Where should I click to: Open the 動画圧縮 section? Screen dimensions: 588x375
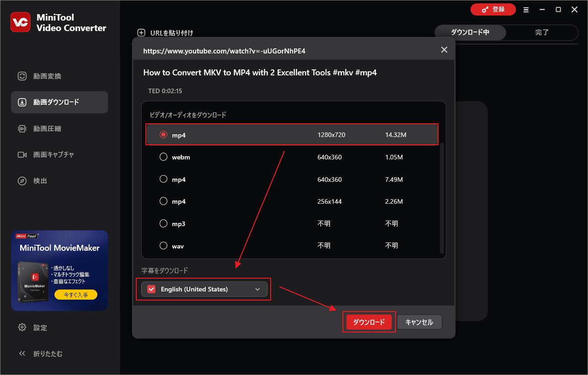point(59,129)
